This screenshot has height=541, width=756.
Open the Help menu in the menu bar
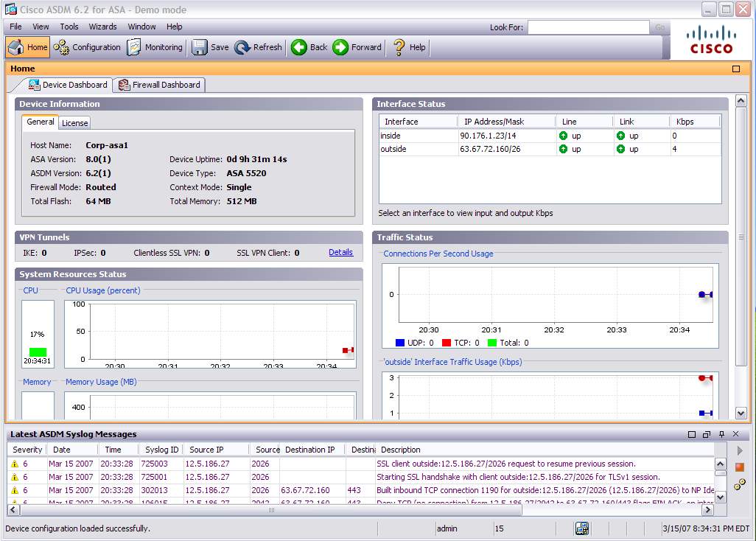point(174,27)
